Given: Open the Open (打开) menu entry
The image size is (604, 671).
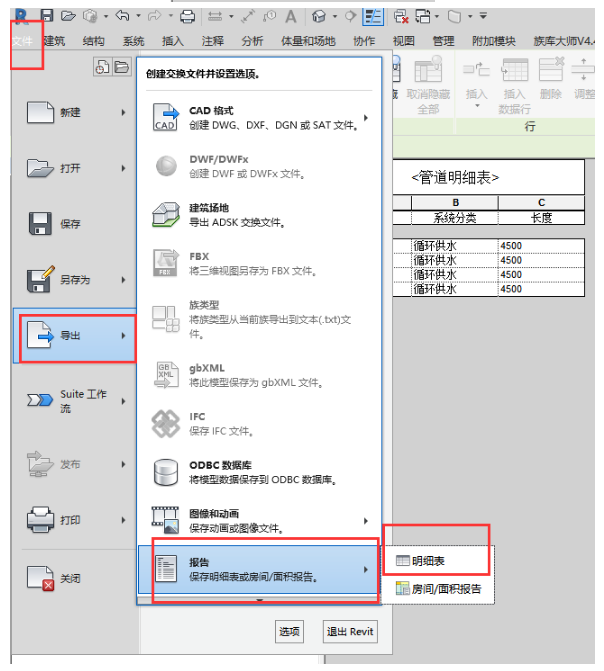Looking at the screenshot, I should tap(75, 168).
